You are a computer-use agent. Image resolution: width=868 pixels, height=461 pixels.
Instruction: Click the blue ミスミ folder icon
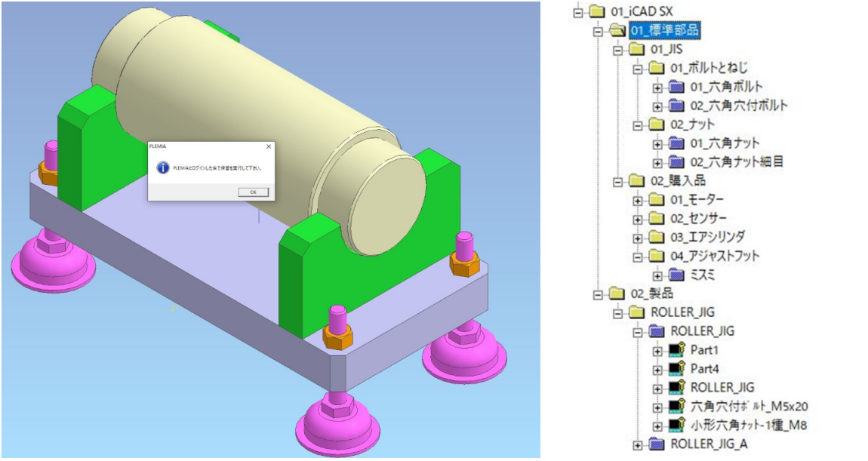(x=676, y=275)
